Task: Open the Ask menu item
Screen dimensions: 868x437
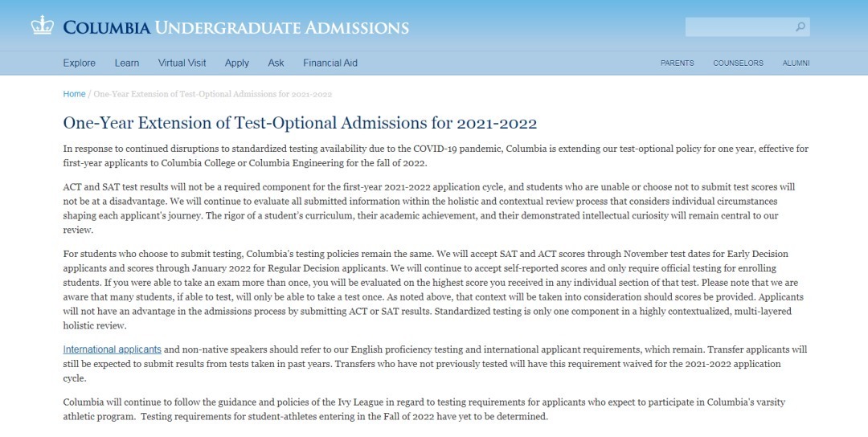Action: (276, 63)
